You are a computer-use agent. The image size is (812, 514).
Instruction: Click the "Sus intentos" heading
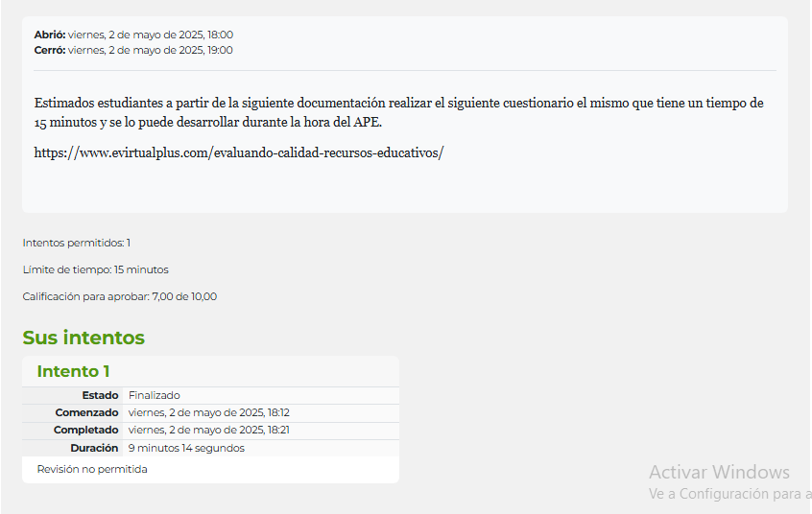(x=84, y=338)
